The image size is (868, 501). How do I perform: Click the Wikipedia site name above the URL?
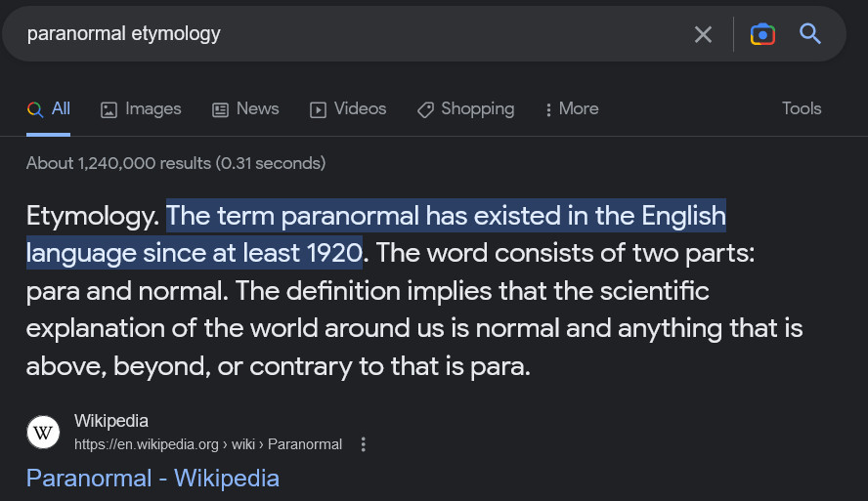pyautogui.click(x=111, y=421)
